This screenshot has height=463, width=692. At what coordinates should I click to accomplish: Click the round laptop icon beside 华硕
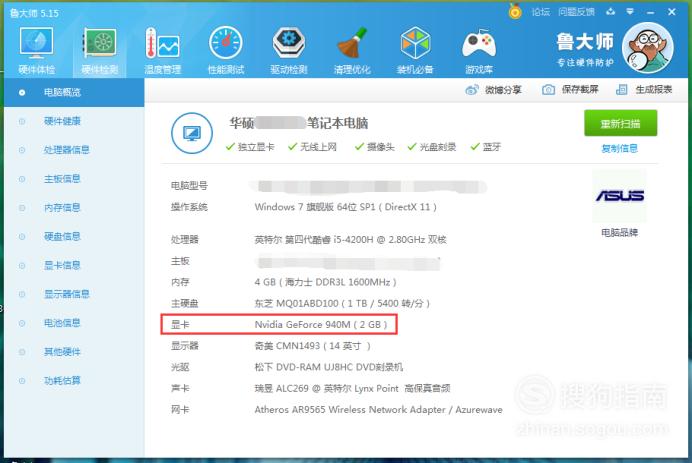[x=192, y=133]
